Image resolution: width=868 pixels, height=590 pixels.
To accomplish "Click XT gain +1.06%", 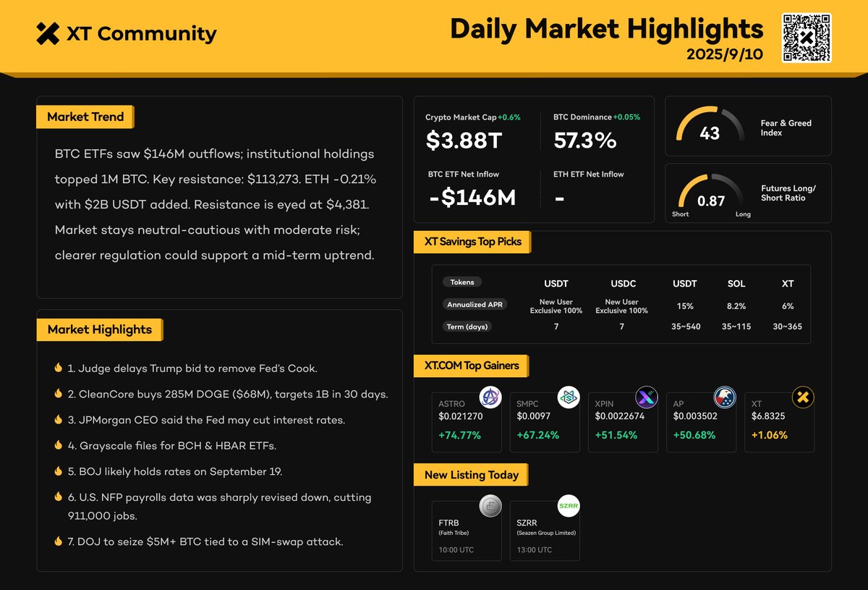I will point(770,435).
